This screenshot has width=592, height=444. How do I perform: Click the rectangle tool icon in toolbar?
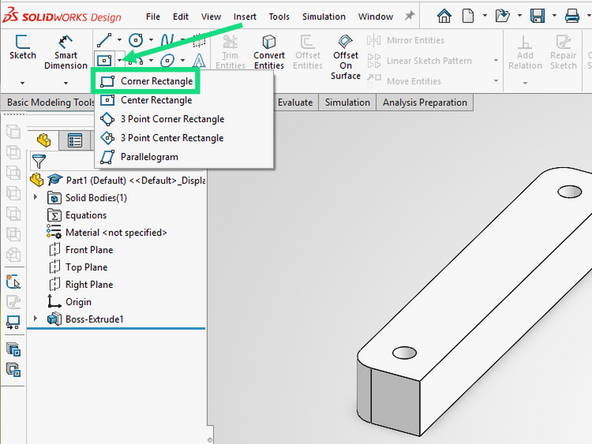tap(104, 60)
